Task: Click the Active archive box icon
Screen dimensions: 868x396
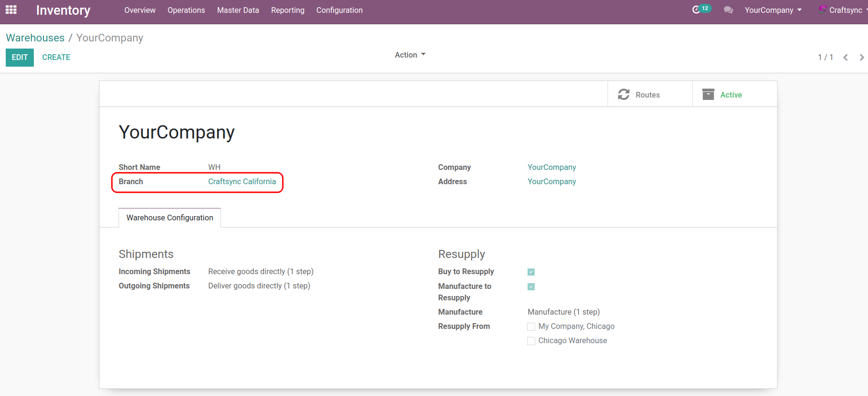Action: tap(708, 95)
